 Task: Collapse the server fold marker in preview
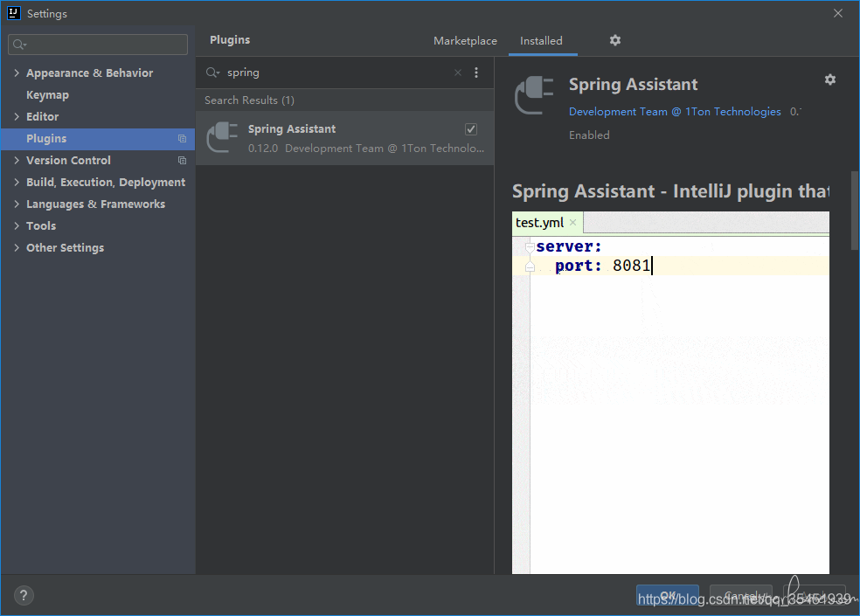(530, 247)
